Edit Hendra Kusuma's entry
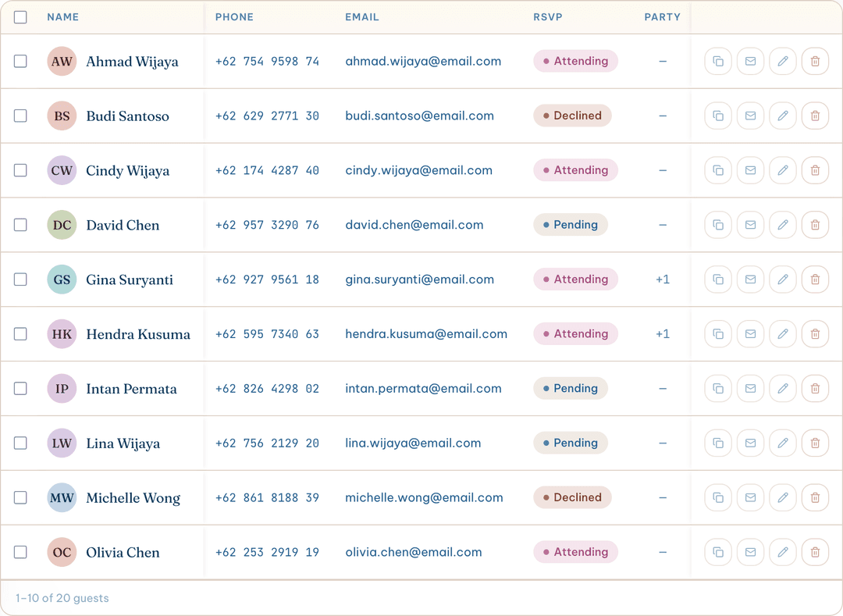The width and height of the screenshot is (843, 616). tap(783, 334)
